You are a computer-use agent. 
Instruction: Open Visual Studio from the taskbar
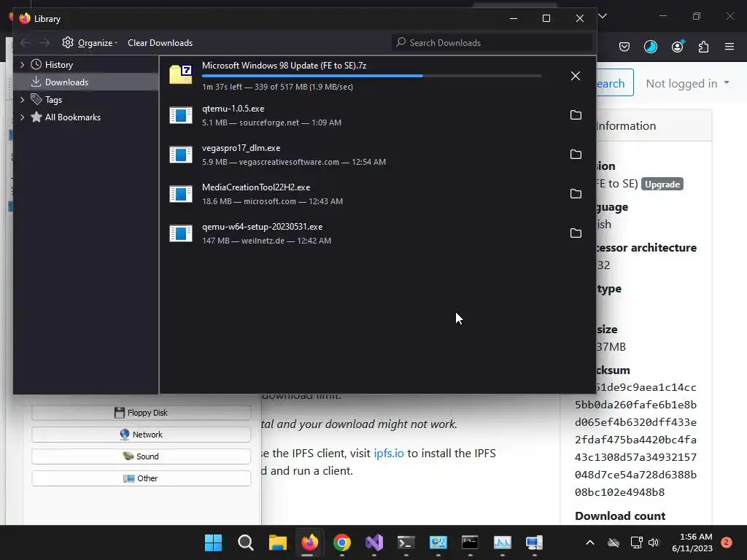coord(374,542)
